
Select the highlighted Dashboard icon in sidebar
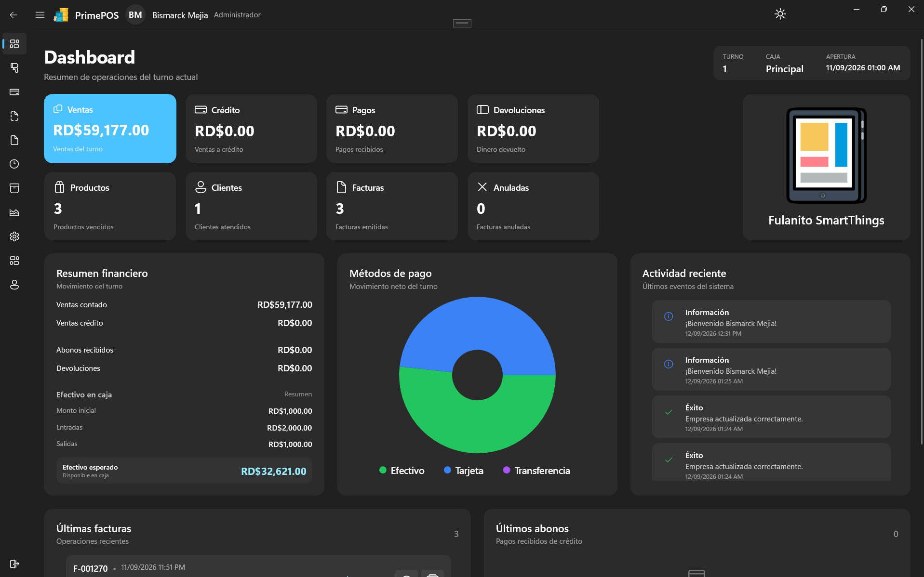[x=14, y=44]
